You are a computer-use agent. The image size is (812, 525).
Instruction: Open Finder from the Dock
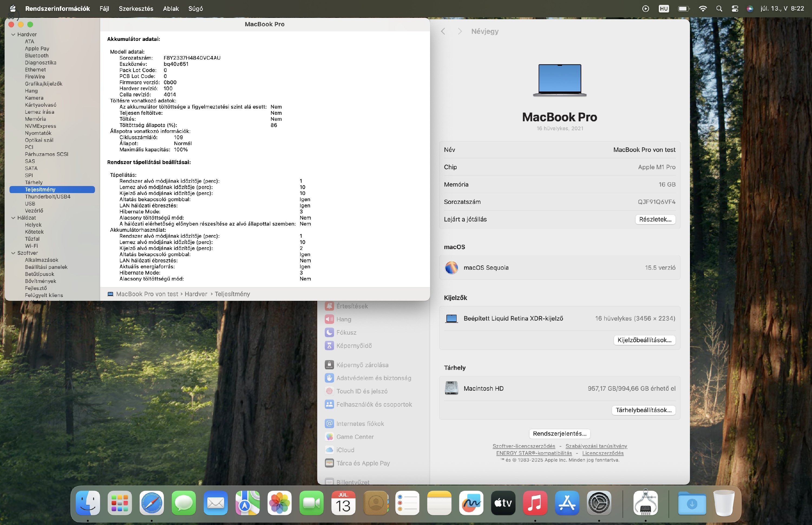click(x=88, y=503)
